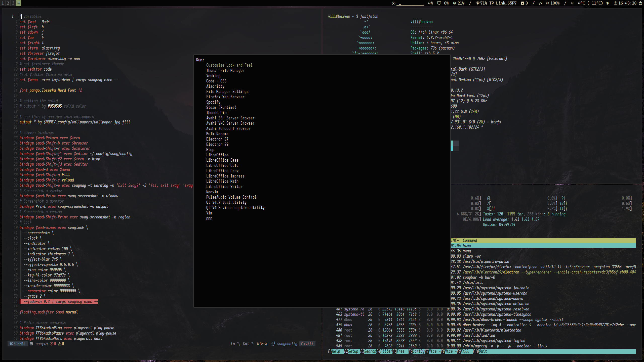Click F5 Tree view in htop

[400, 351]
